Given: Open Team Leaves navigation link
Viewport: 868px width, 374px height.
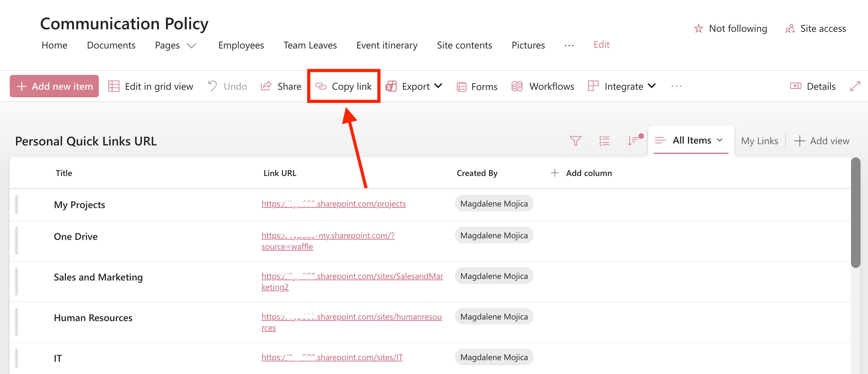Looking at the screenshot, I should [x=310, y=45].
